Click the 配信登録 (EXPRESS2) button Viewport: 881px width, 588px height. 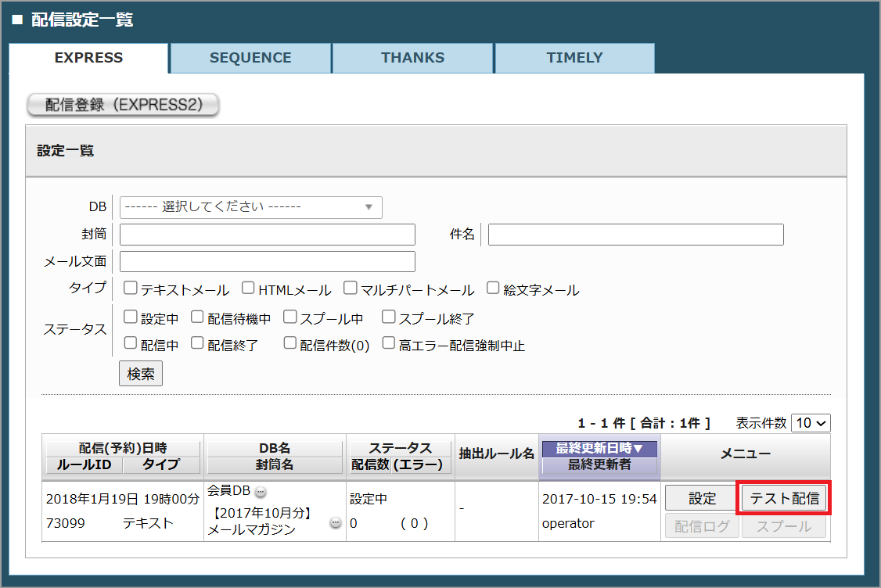pyautogui.click(x=124, y=106)
